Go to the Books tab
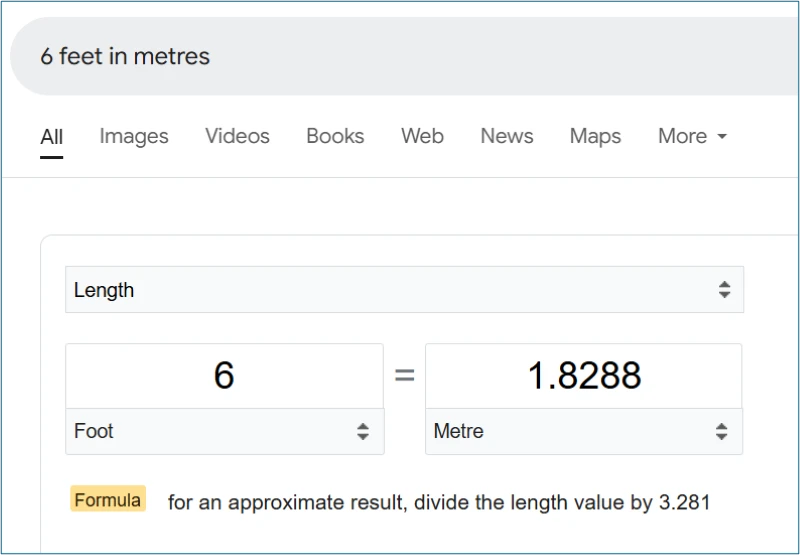This screenshot has height=555, width=800. pos(335,136)
